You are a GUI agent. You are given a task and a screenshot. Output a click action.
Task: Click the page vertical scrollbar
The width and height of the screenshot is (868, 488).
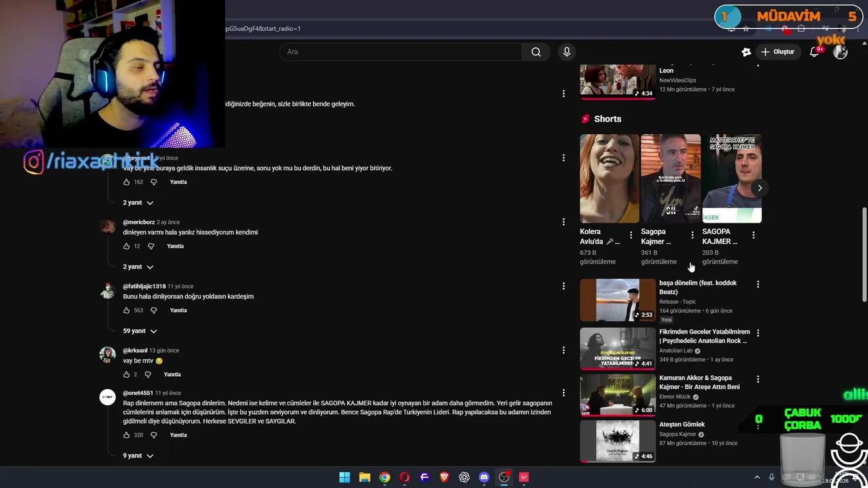point(864,256)
